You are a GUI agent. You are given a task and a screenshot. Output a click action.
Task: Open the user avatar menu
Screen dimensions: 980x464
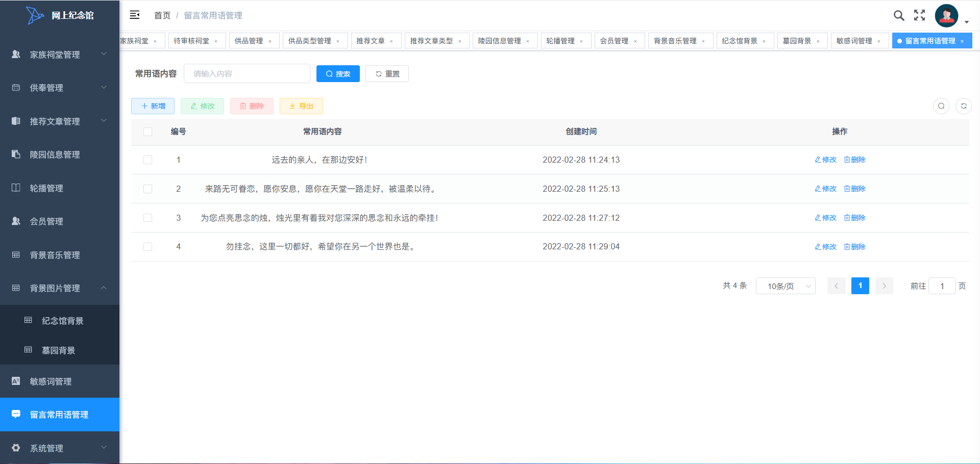(x=946, y=16)
